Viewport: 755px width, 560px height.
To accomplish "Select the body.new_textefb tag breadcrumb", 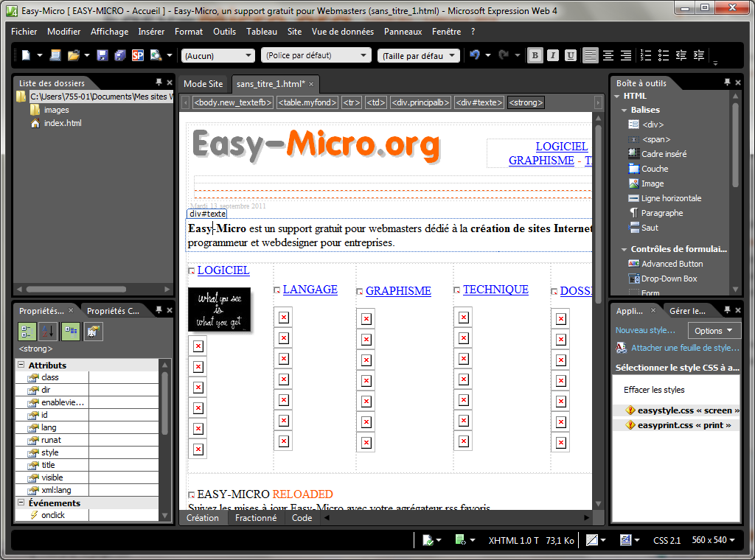I will point(233,102).
